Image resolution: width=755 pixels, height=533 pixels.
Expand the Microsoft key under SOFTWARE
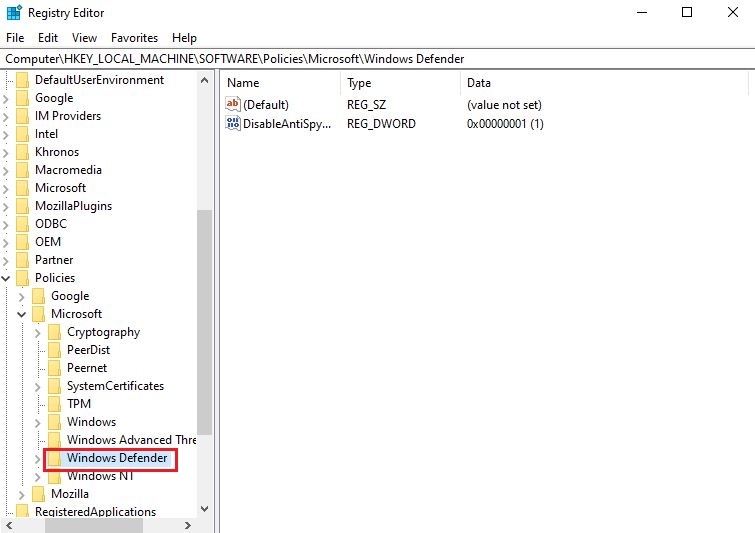click(x=6, y=189)
